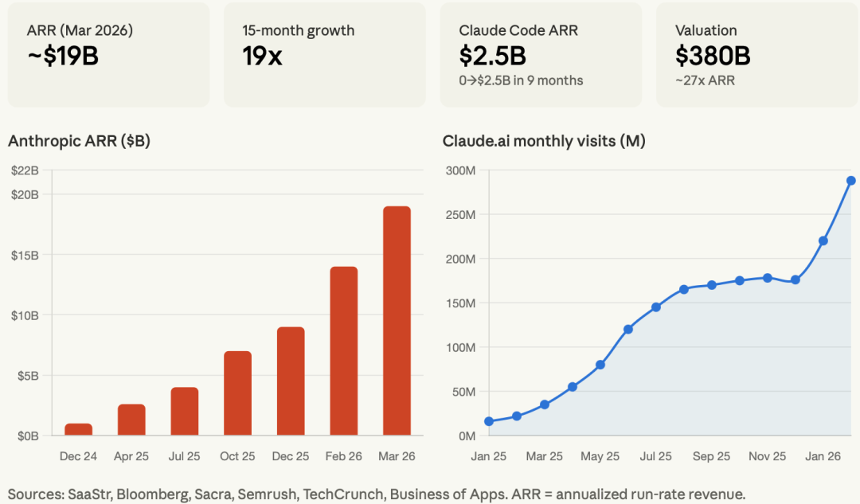Click the Jan 26 visits data point

[823, 240]
